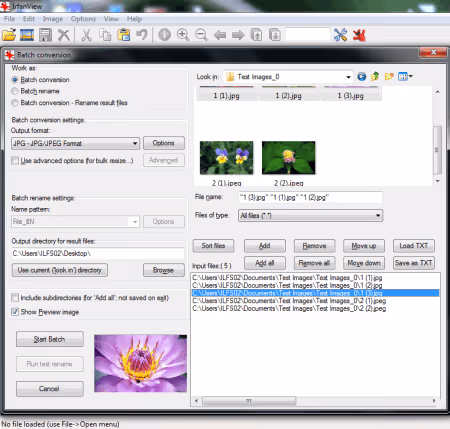Select the 2 (2).jpeg flower thumbnail

pyautogui.click(x=289, y=158)
